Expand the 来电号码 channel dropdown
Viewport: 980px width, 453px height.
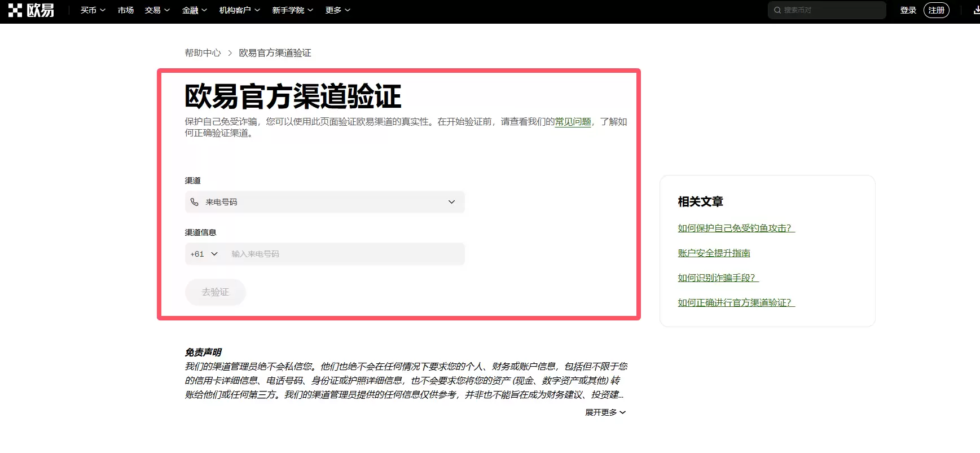325,202
